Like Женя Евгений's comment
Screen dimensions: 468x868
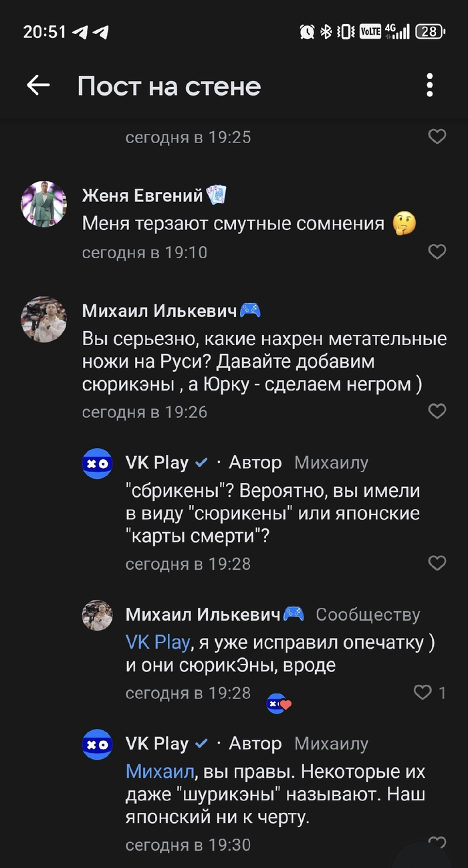tap(437, 252)
